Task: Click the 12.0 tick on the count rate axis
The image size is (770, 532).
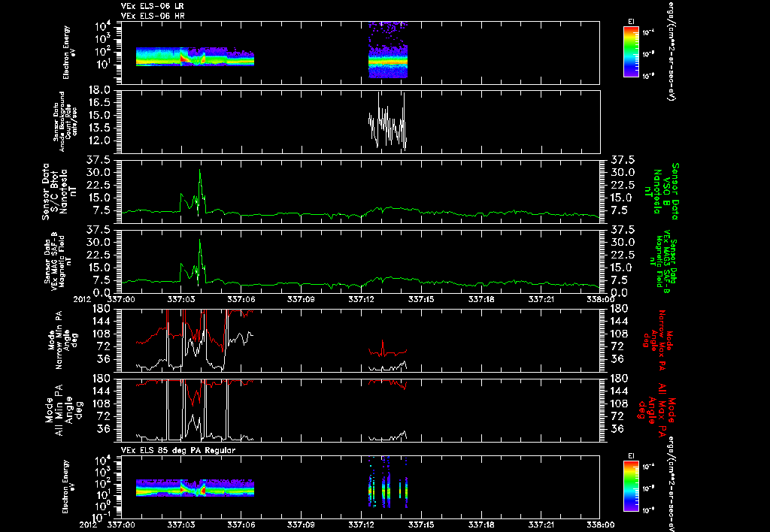Action: 102,141
